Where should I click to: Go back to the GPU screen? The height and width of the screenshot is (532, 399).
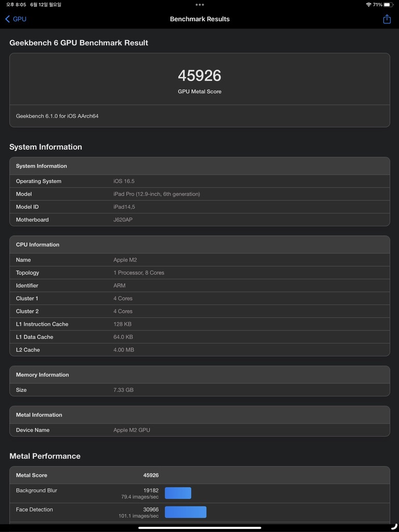[16, 19]
